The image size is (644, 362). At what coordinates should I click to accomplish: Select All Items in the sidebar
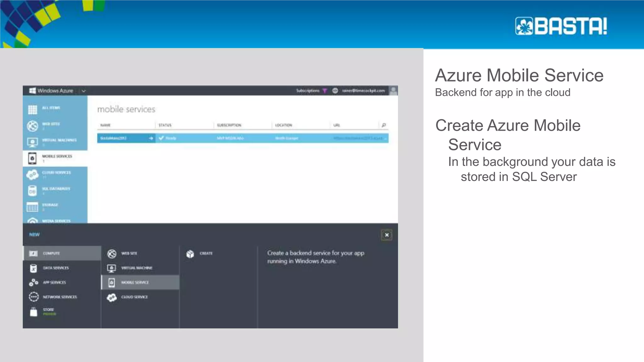[55, 109]
